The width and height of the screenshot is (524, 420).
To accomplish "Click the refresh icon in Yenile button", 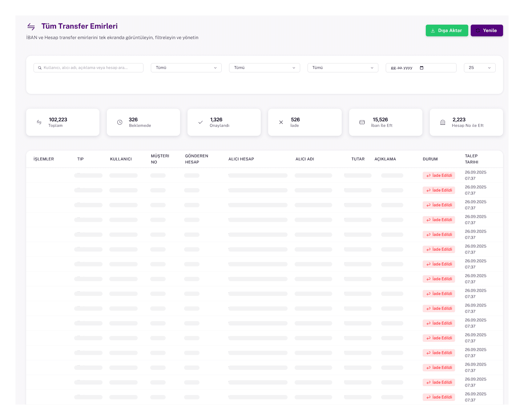I will click(x=478, y=30).
